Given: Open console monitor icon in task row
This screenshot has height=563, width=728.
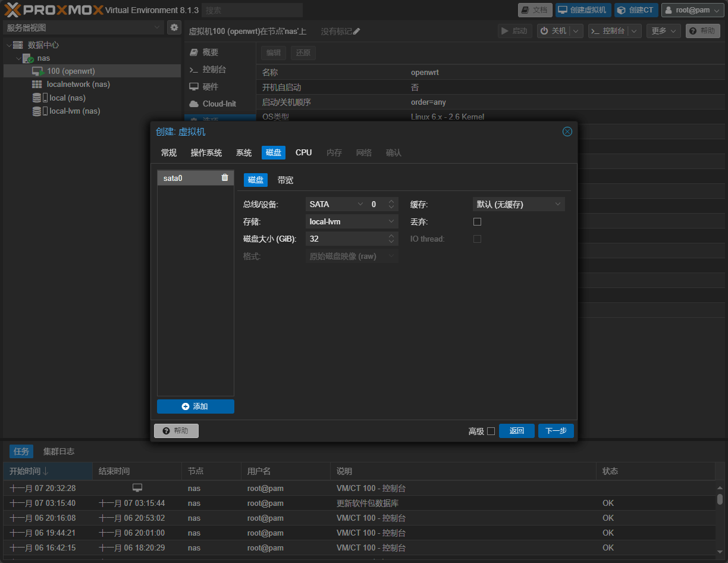Looking at the screenshot, I should click(137, 488).
